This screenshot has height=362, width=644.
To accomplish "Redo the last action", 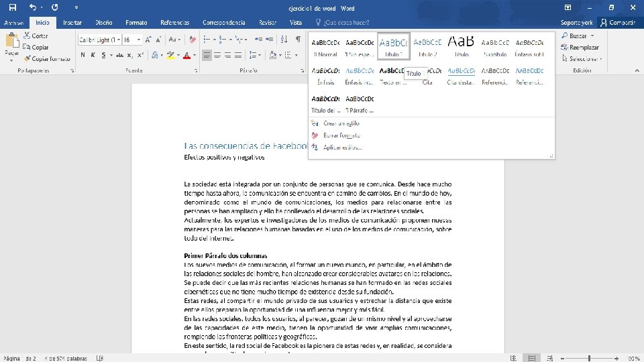I will click(54, 7).
